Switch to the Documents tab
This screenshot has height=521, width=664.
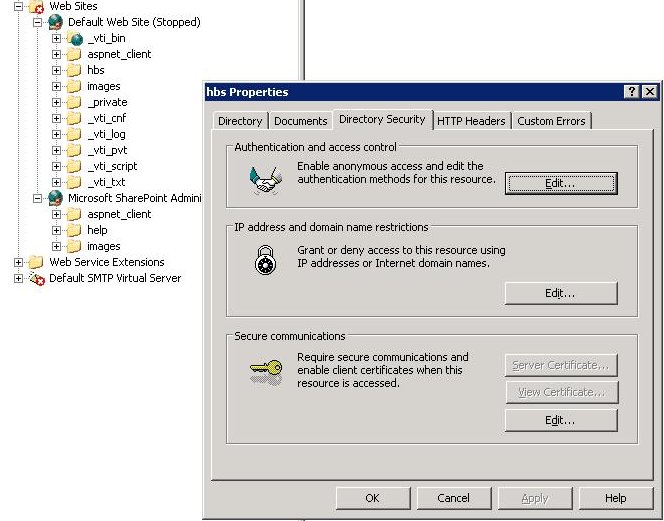(300, 121)
